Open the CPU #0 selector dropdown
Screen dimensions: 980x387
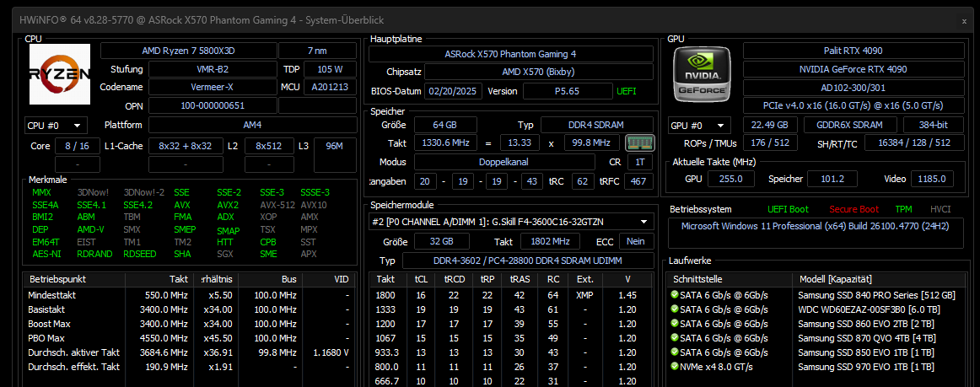[57, 125]
